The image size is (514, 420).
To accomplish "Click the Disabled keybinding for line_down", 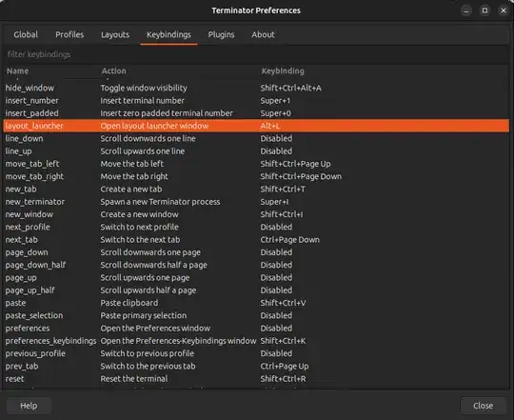I will point(276,139).
